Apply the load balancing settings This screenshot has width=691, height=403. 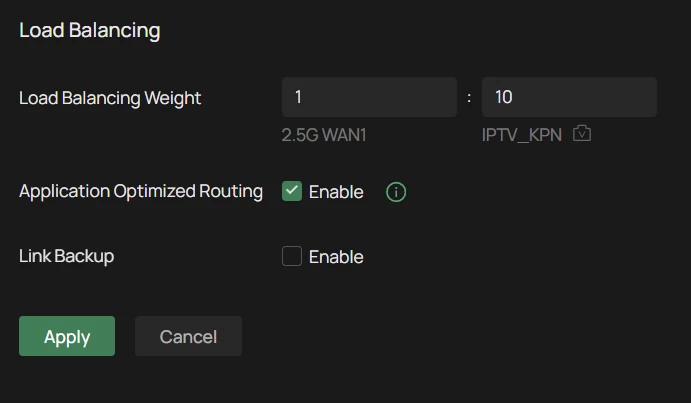67,336
